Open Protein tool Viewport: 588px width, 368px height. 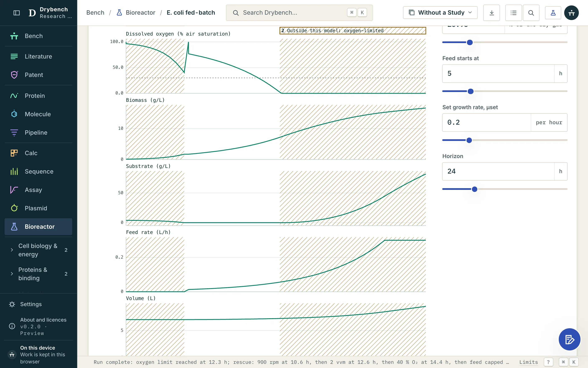tap(38, 96)
